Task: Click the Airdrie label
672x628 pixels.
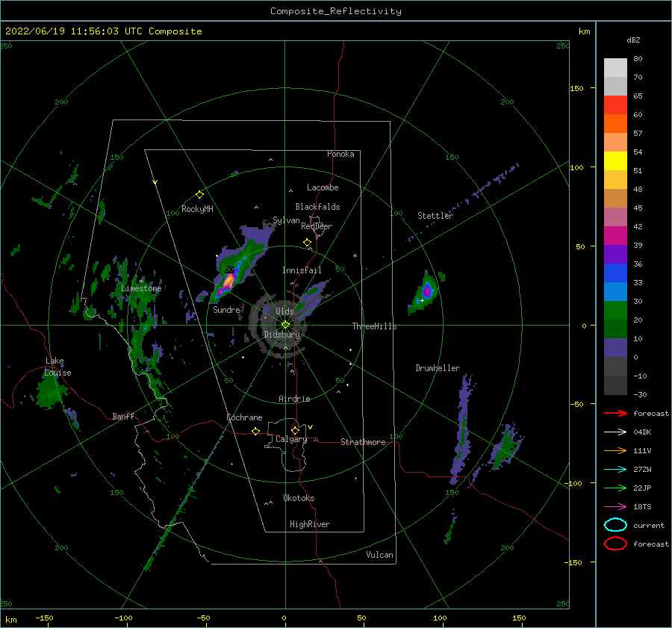Action: [x=294, y=399]
